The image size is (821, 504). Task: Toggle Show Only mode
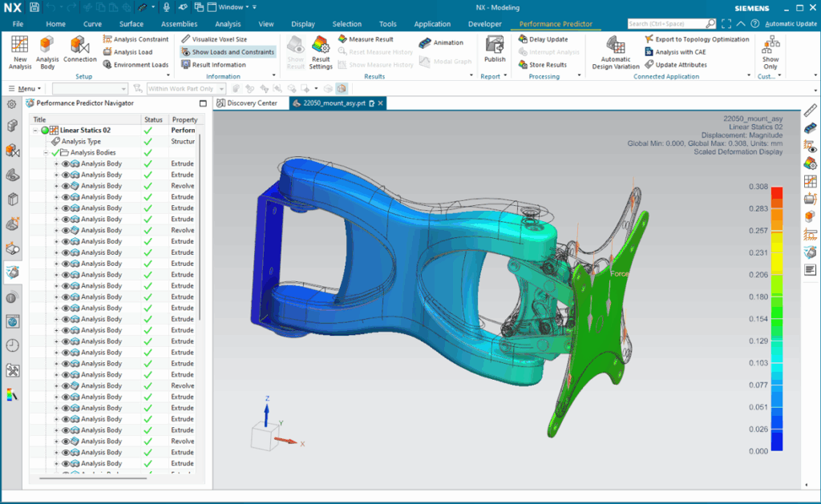click(x=770, y=50)
